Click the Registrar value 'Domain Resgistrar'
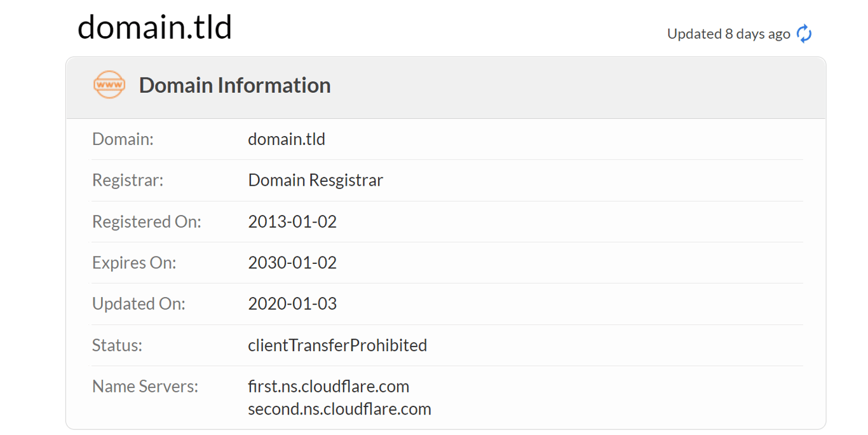 [315, 180]
